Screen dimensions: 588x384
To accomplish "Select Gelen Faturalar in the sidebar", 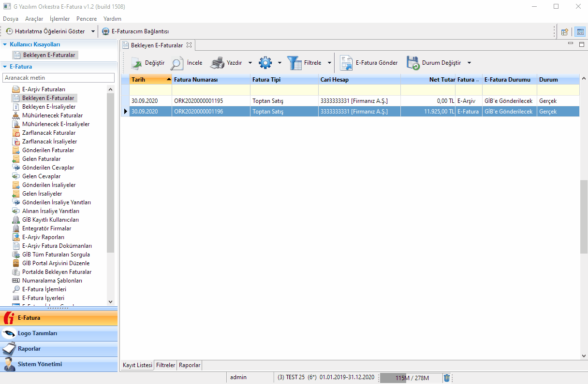I will (41, 159).
